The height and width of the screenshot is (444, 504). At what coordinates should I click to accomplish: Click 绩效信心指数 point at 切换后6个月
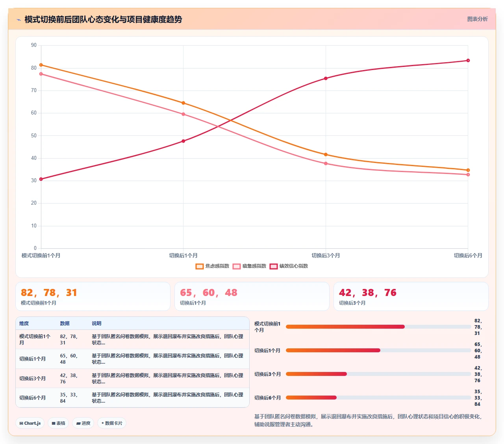(468, 61)
